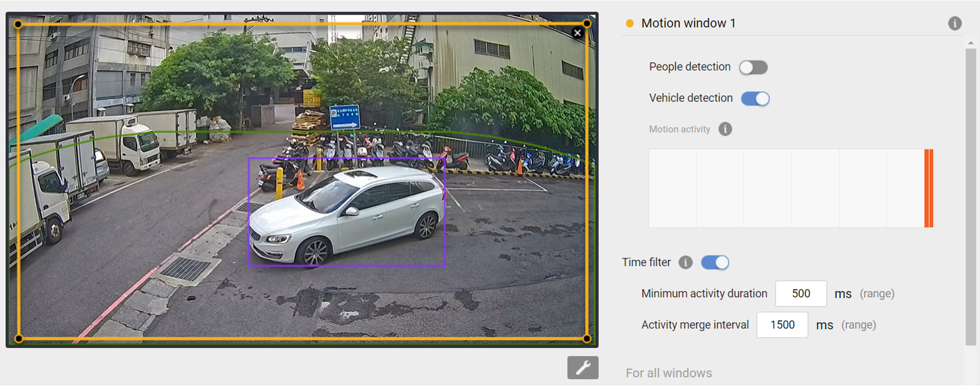980x386 pixels.
Task: Click the Motion activity info icon
Action: tap(725, 129)
